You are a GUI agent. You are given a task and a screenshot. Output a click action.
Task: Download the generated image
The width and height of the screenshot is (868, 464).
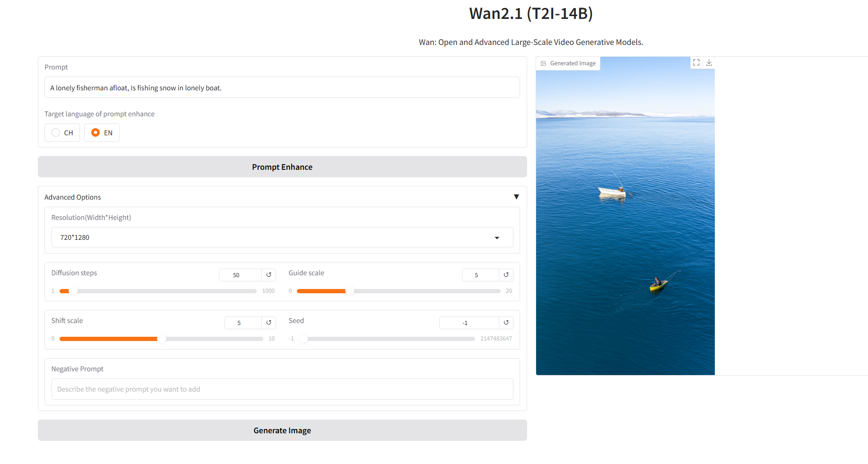click(709, 62)
